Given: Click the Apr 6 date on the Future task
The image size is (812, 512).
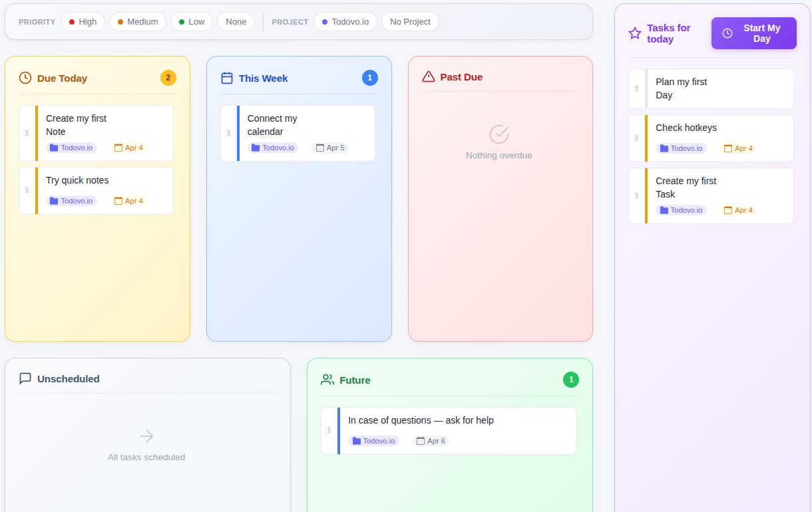Looking at the screenshot, I should (x=431, y=441).
